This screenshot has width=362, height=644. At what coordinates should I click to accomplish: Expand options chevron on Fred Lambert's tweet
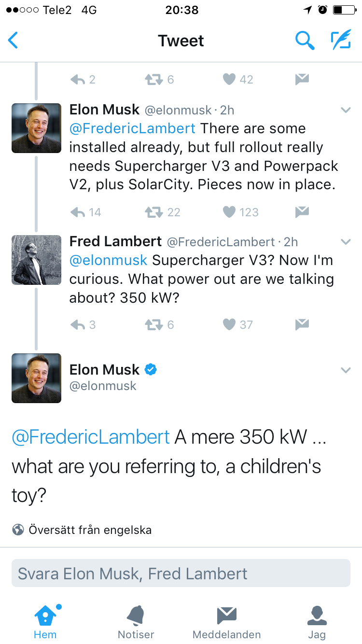tap(346, 241)
